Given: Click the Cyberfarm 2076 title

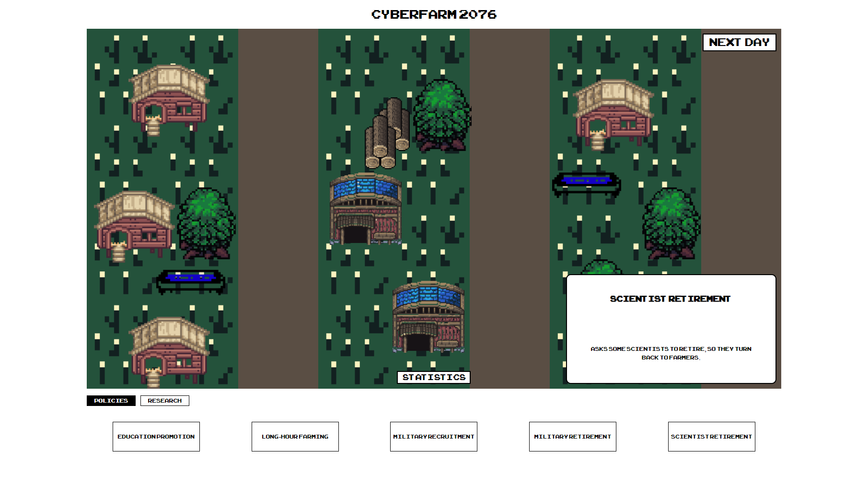Looking at the screenshot, I should (434, 14).
